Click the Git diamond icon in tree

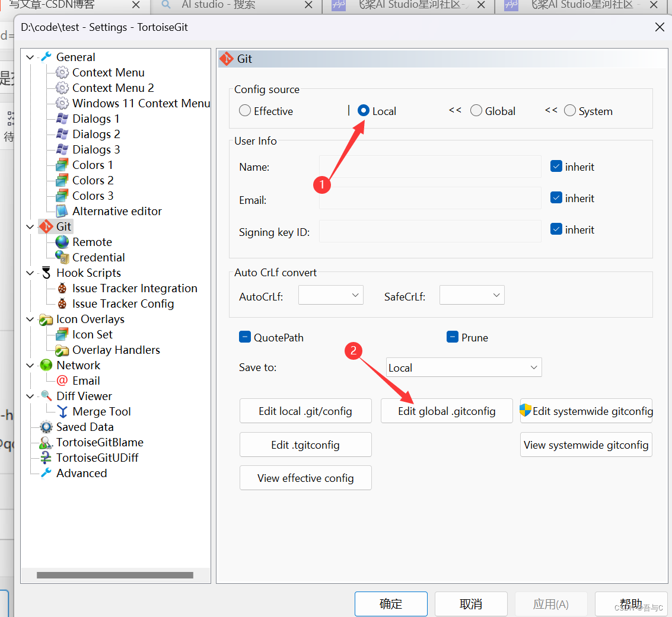coord(46,226)
